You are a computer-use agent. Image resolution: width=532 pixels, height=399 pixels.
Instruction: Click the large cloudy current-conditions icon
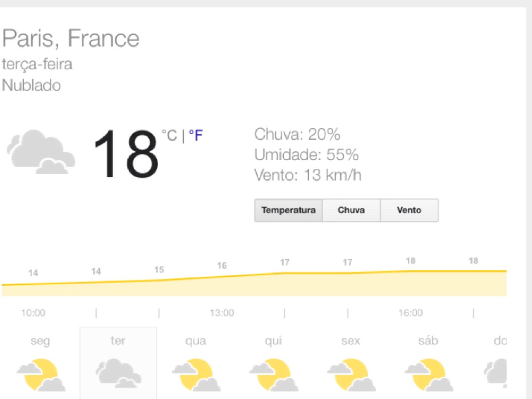(41, 152)
